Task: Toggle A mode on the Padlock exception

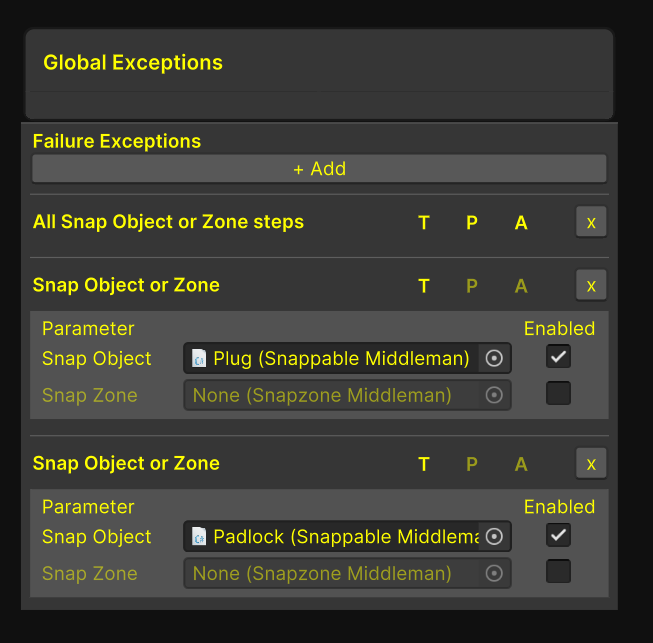Action: coord(521,464)
